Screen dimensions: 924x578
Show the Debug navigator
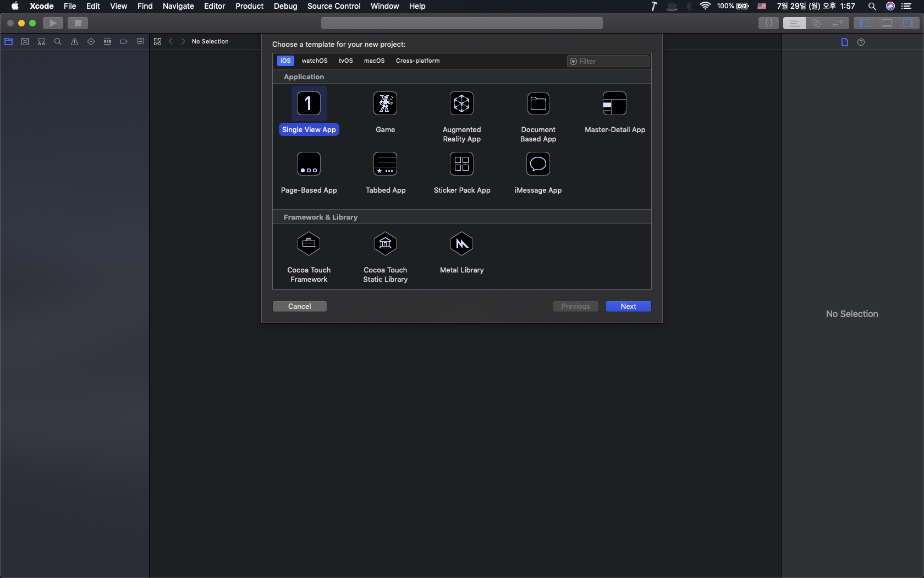(x=107, y=42)
